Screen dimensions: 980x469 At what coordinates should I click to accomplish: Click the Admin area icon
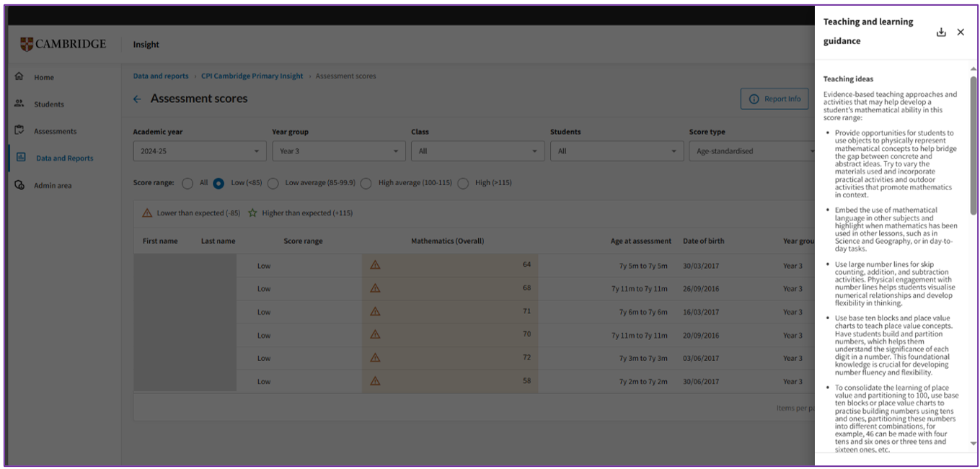(x=20, y=185)
